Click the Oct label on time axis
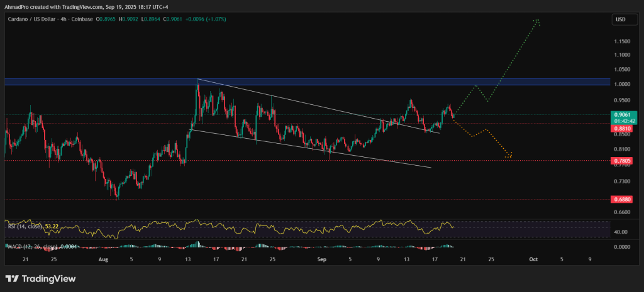The width and height of the screenshot is (644, 292). click(533, 258)
